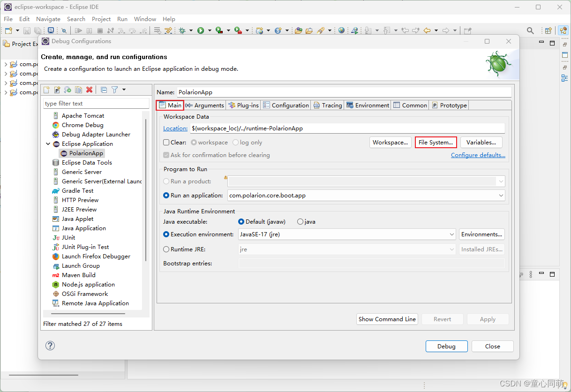Open Execution environment JavaSE-17 dropdown
571x392 pixels.
coord(451,234)
